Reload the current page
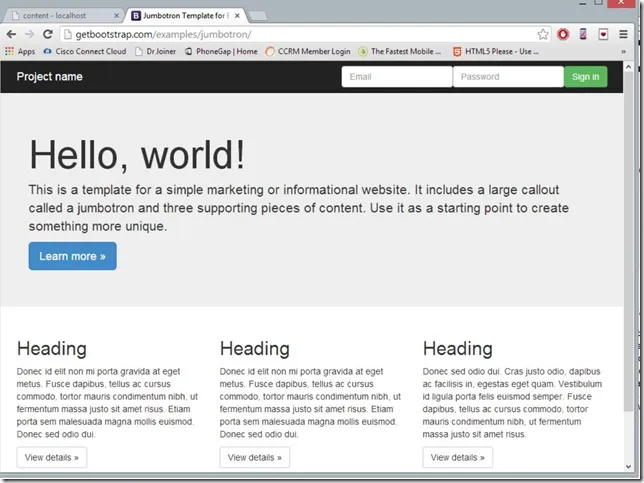 tap(47, 34)
